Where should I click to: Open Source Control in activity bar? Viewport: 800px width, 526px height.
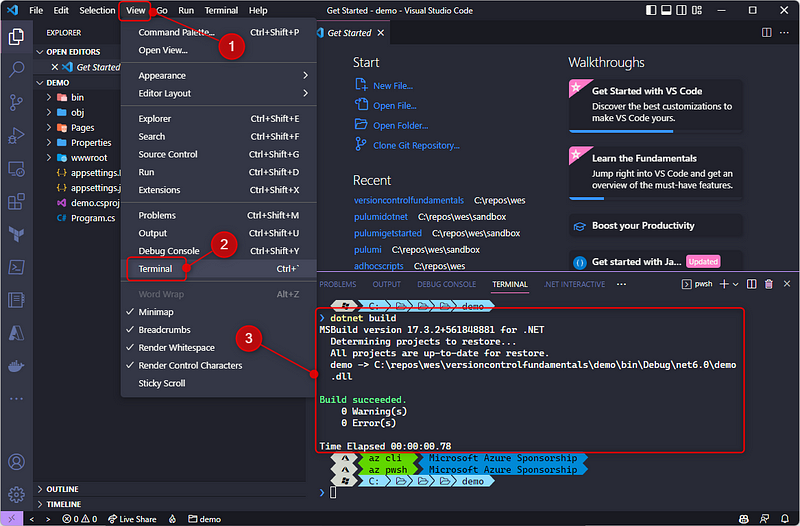(16, 103)
